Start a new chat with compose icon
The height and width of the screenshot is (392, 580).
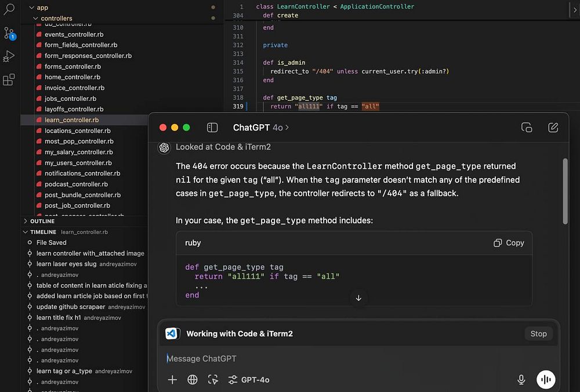[553, 128]
